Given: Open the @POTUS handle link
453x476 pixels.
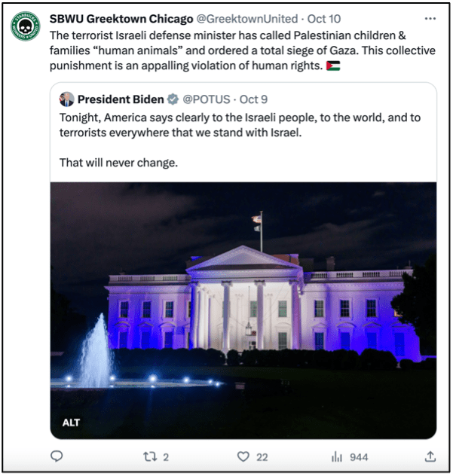Looking at the screenshot, I should coord(209,99).
